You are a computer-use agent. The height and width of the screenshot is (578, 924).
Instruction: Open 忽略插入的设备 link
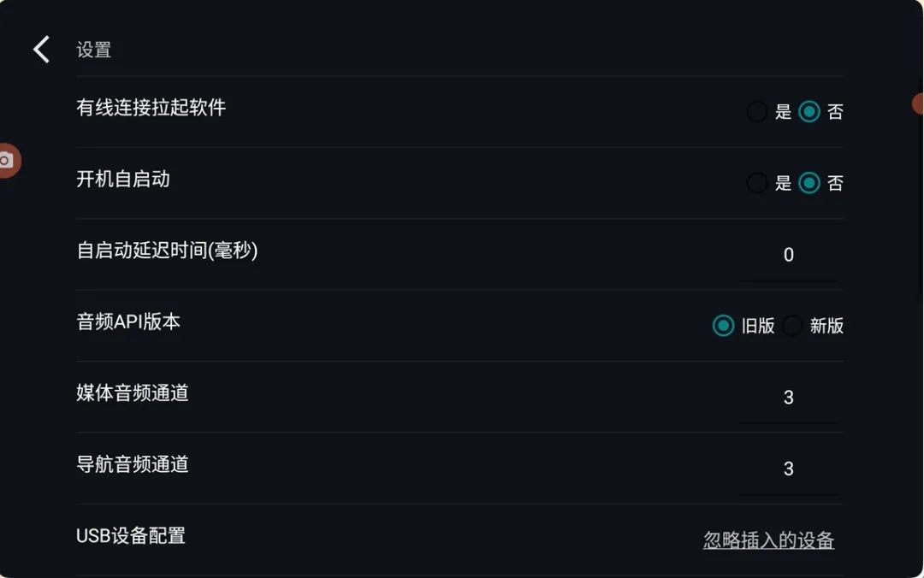768,540
